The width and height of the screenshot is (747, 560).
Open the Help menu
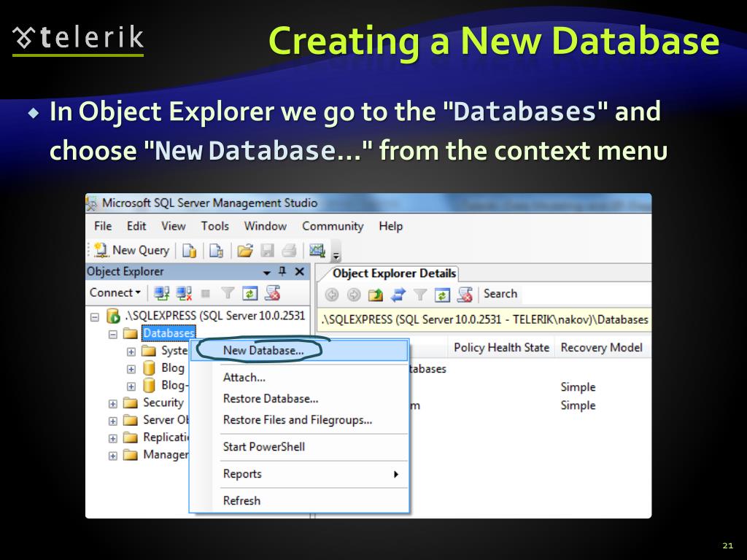tap(391, 226)
